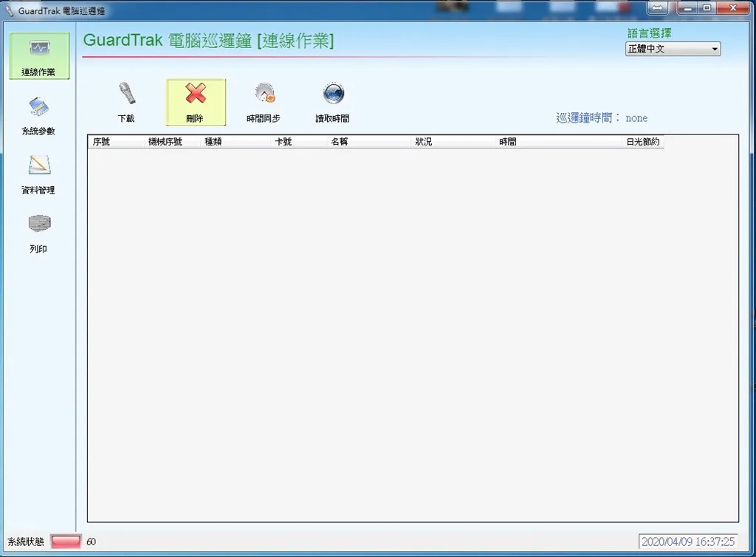The height and width of the screenshot is (557, 756).
Task: Sort by the 機械序號 column header
Action: coord(171,142)
